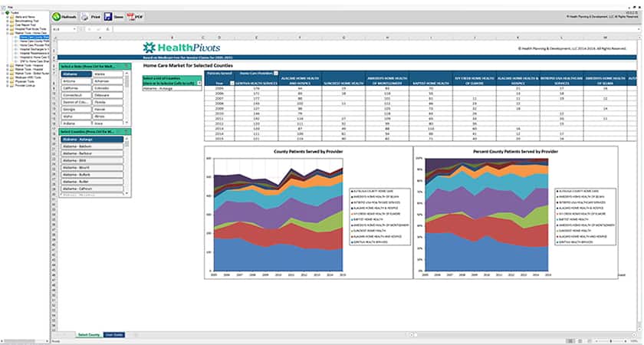Choose Alabama - Bullock in the counties slicer
644x345 pixels.
tap(92, 175)
